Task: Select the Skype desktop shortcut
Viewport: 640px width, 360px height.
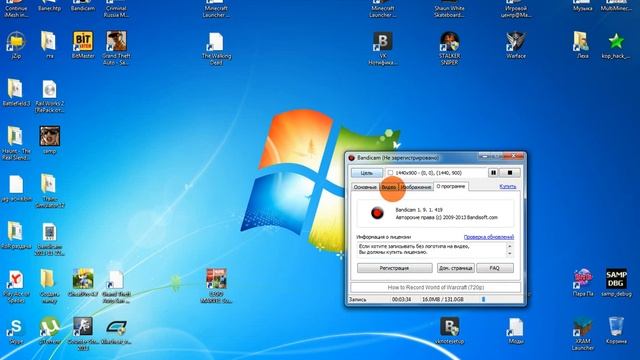Action: [16, 331]
